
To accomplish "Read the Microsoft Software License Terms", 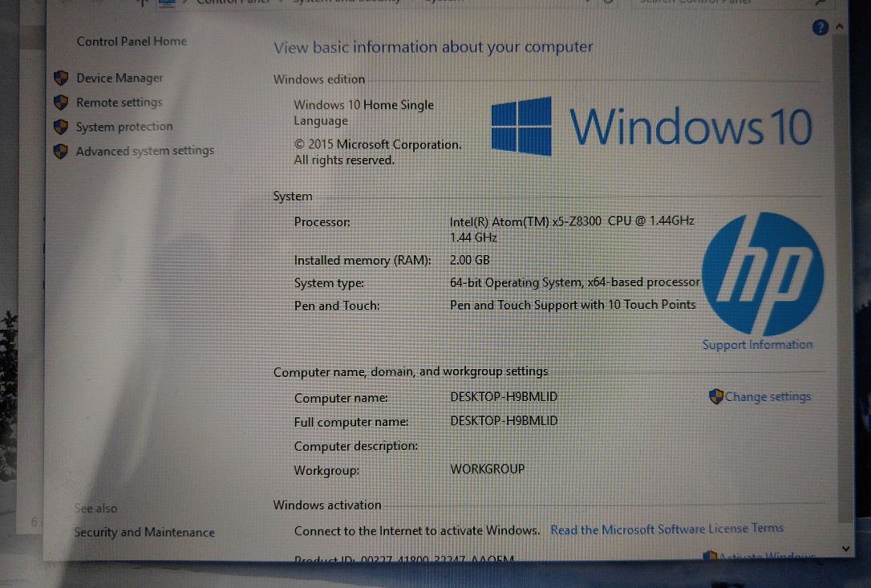I will click(667, 529).
